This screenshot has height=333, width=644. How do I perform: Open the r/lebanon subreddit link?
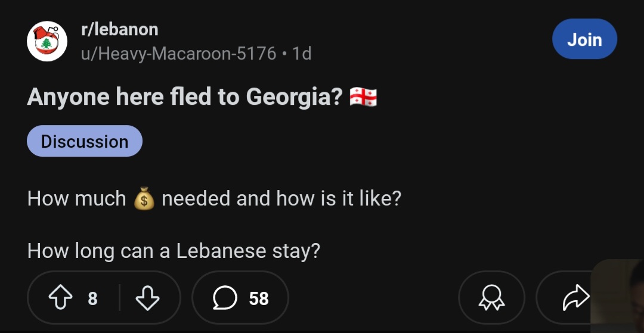[x=119, y=29]
